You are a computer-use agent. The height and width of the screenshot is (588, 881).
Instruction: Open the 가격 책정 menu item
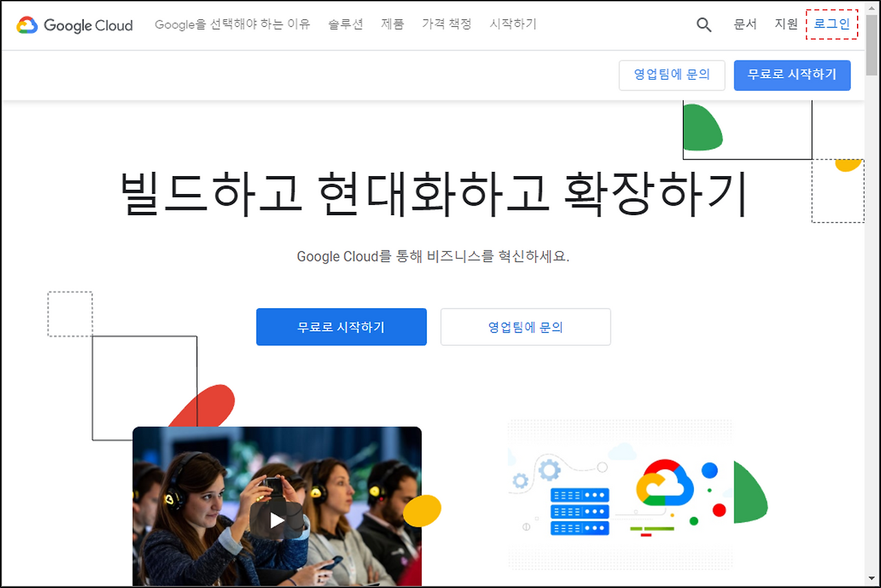pos(447,24)
